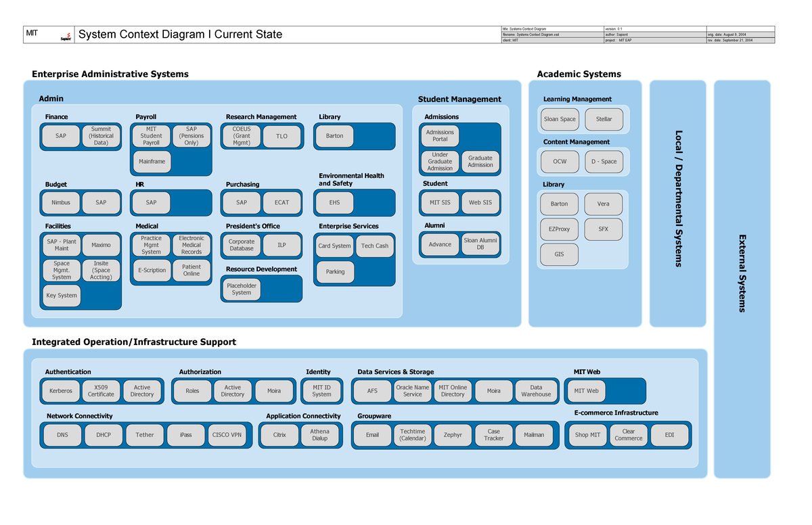This screenshot has height=525, width=812.
Task: Click the Stellar box
Action: 604,119
